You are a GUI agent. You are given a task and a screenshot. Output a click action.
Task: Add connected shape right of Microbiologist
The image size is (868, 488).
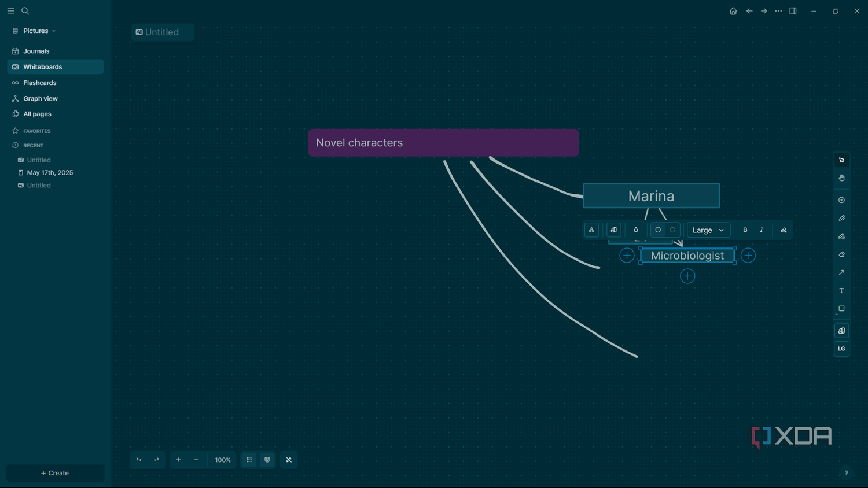(748, 256)
